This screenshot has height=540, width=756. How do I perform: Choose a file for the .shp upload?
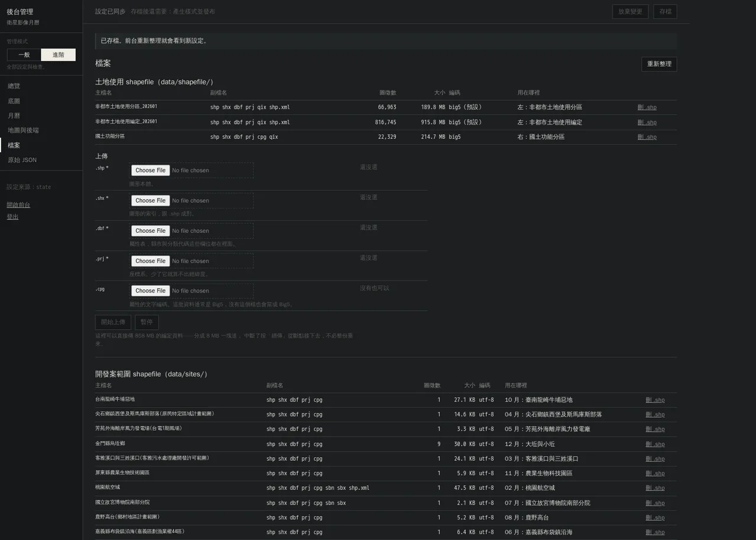click(x=150, y=170)
